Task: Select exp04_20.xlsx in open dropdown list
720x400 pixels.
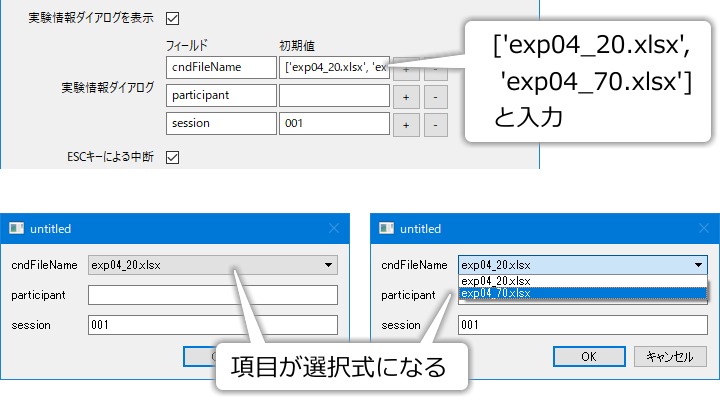Action: tap(583, 281)
